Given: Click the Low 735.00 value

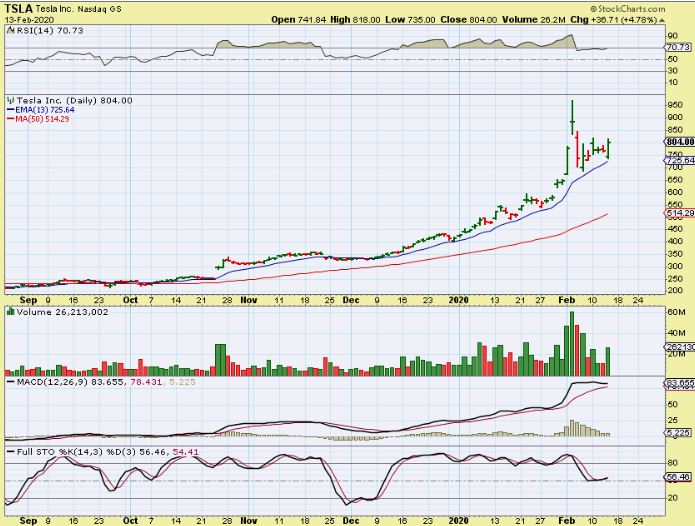Looking at the screenshot, I should pos(410,20).
